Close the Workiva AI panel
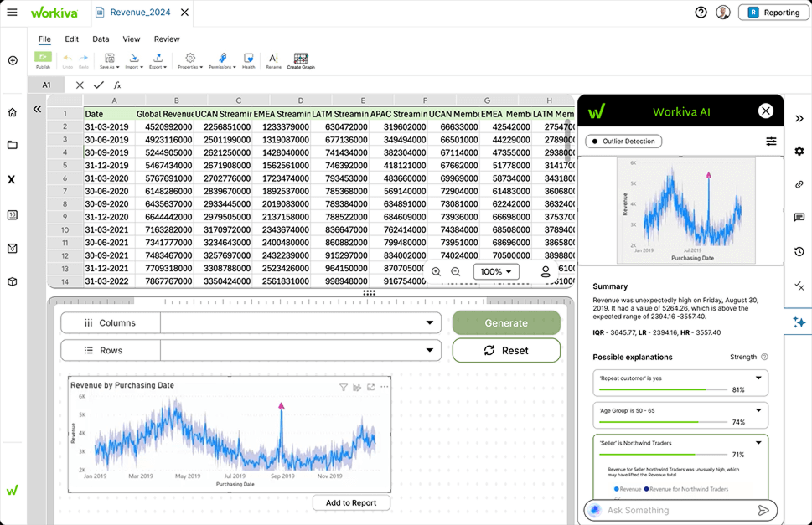The image size is (812, 525). coord(766,111)
